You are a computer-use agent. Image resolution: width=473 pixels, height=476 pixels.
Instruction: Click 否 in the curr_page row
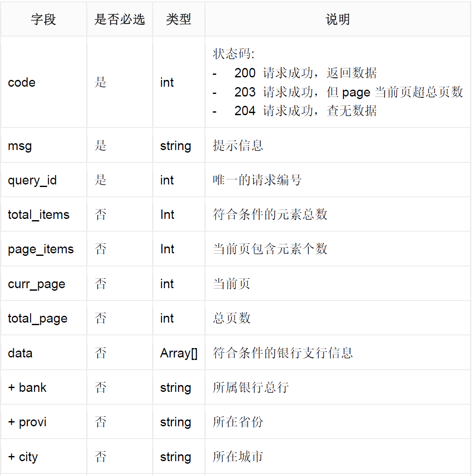coord(100,284)
